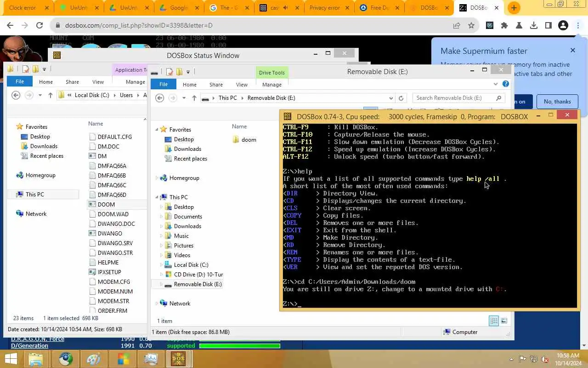
Task: Click the Action Center flag icon
Action: tap(523, 359)
